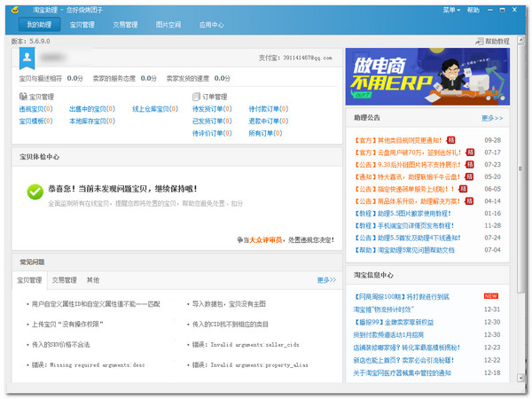Open news 关于淘宝网医疗器械集中管控的通知
532x399 pixels.
coord(402,373)
